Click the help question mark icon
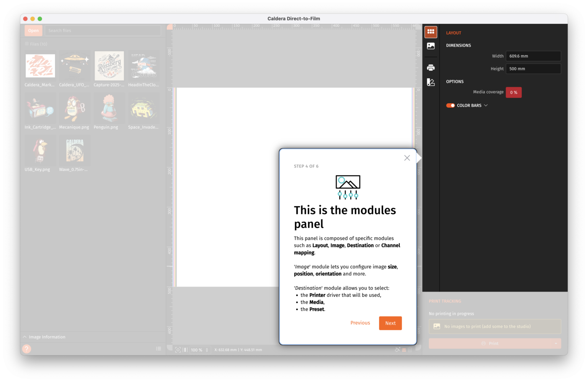588x382 pixels. (x=27, y=349)
